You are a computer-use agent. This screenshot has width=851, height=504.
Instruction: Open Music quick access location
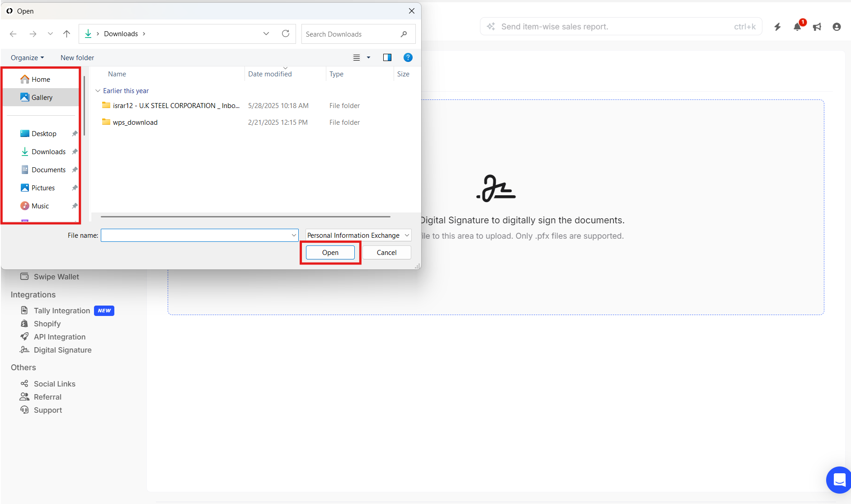click(x=40, y=206)
